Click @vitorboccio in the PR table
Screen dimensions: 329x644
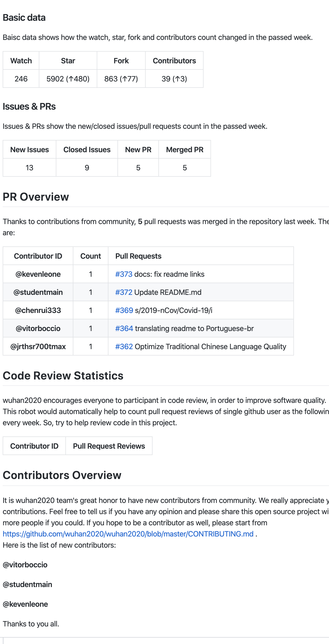[38, 328]
